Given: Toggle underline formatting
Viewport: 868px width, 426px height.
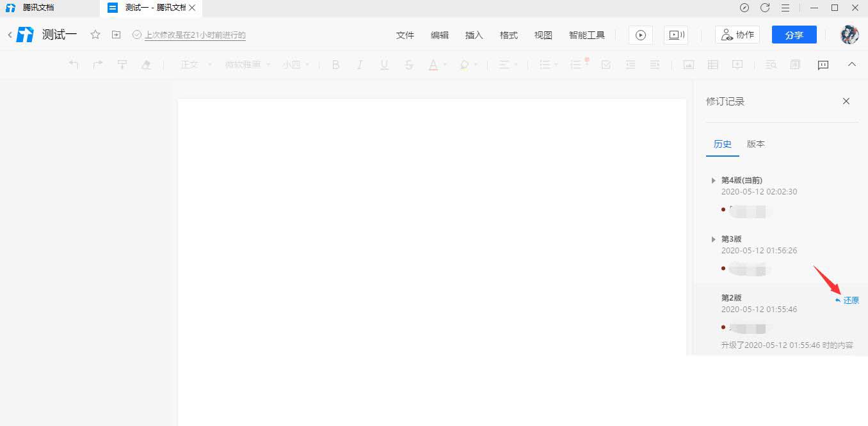Looking at the screenshot, I should click(384, 65).
